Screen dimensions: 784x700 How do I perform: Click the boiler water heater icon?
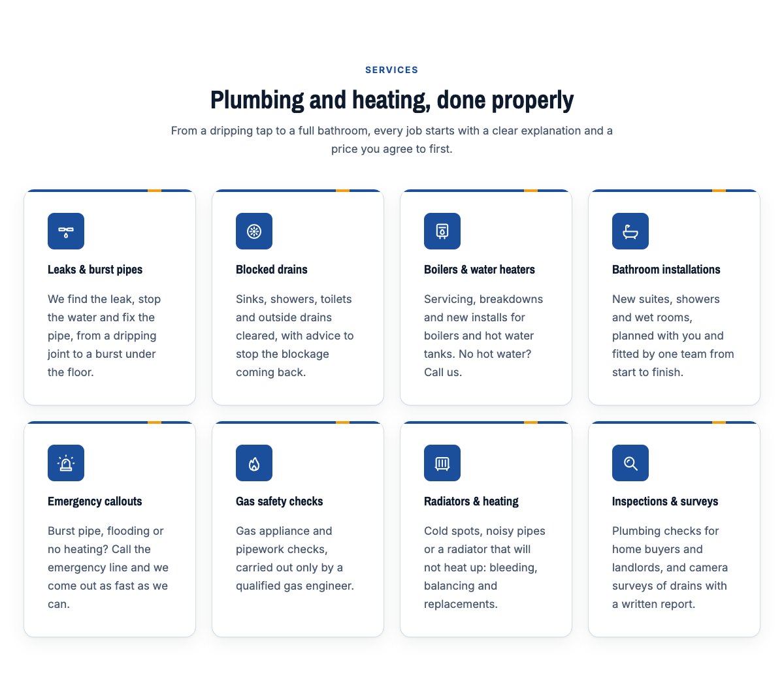click(442, 231)
